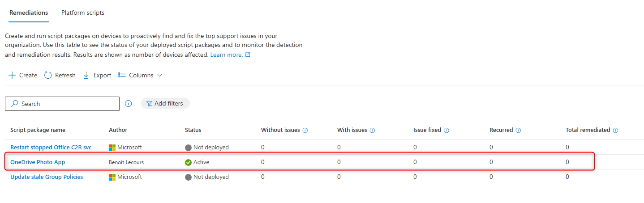Click Benoit Lecours author cell
Image resolution: width=644 pixels, height=203 pixels.
click(126, 162)
